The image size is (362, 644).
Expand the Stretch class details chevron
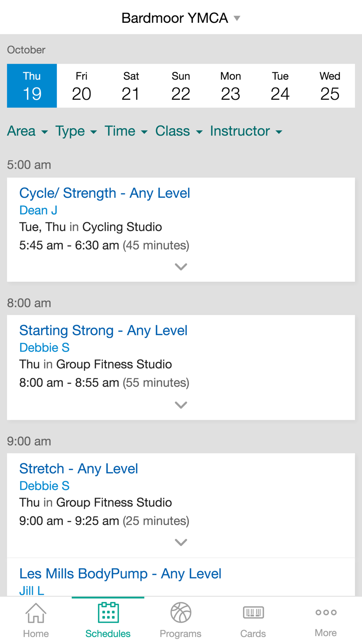click(x=181, y=542)
